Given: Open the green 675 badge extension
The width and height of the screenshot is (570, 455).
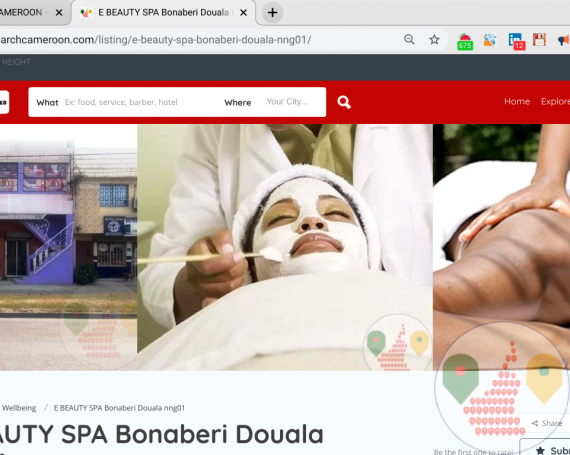Looking at the screenshot, I should [x=465, y=41].
